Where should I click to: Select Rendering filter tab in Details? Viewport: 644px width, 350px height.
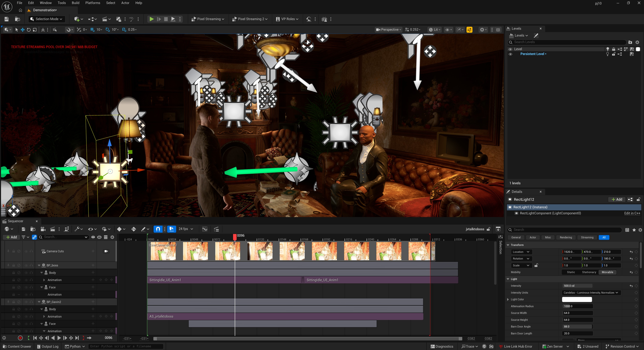566,237
